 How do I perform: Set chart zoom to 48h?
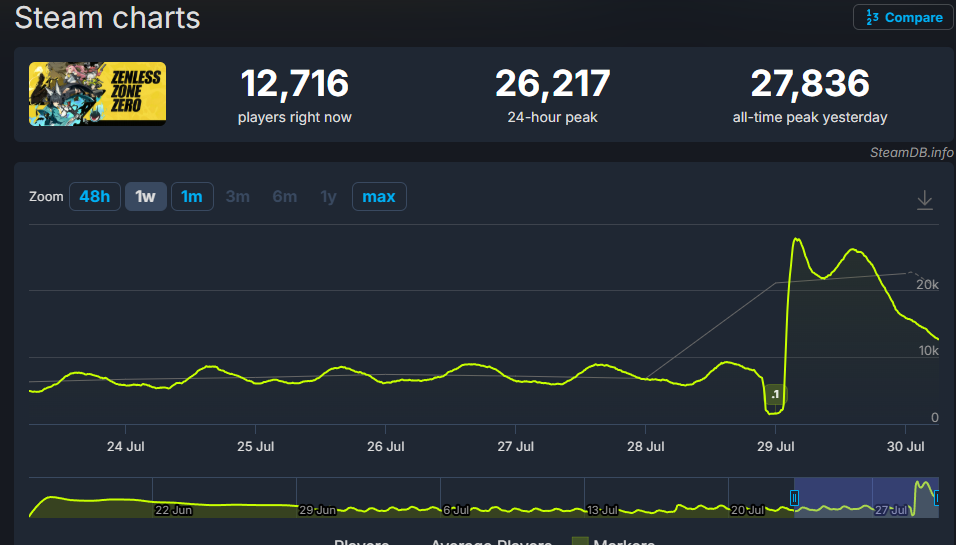coord(95,196)
